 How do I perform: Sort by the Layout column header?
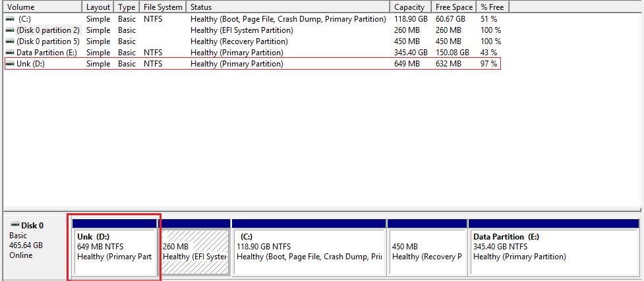(x=99, y=7)
